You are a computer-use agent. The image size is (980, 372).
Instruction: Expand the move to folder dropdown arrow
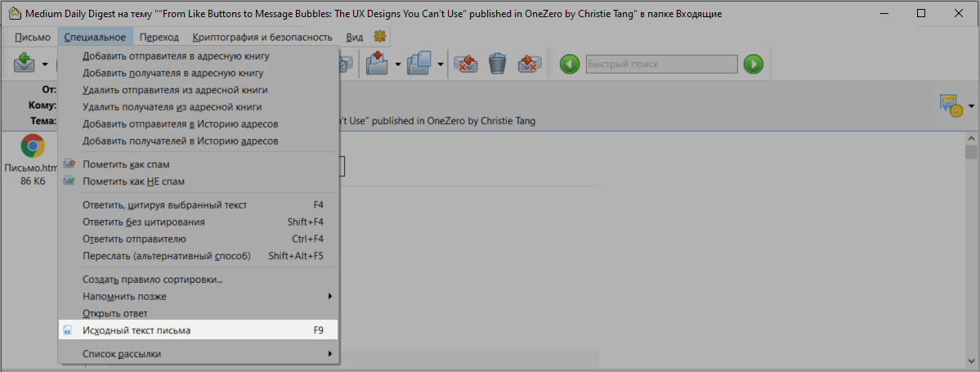pyautogui.click(x=397, y=64)
